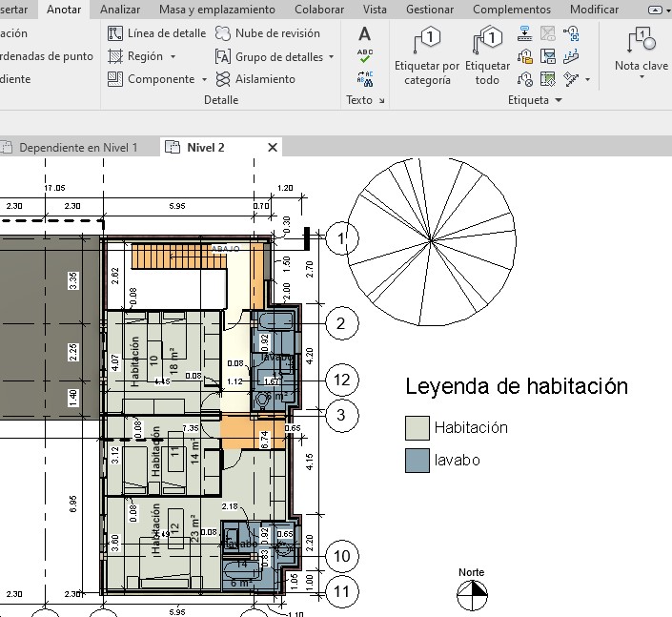This screenshot has width=672, height=617.
Task: Select grid bubble number 12
Action: tap(340, 379)
